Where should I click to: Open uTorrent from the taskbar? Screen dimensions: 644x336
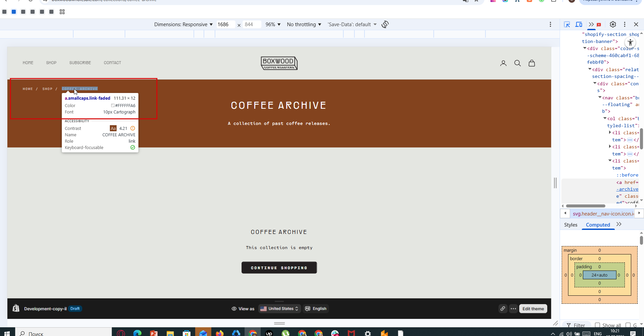(x=286, y=333)
